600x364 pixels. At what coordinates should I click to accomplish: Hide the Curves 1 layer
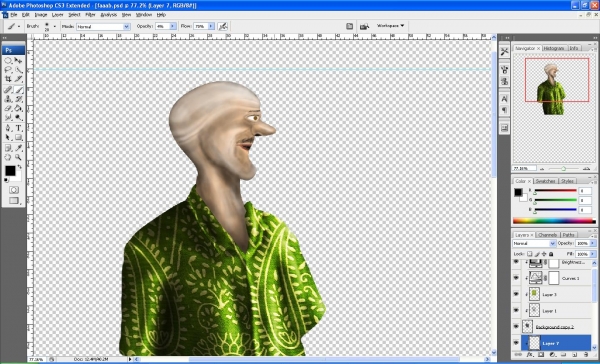tap(516, 277)
